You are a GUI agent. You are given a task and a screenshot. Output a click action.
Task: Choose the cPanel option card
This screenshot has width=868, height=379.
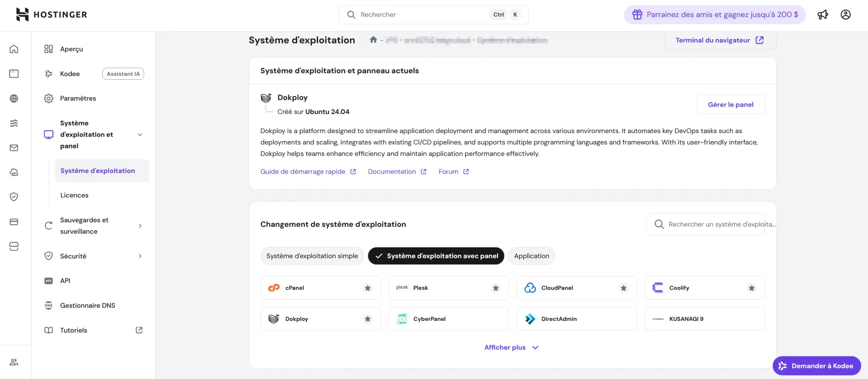[x=320, y=288]
